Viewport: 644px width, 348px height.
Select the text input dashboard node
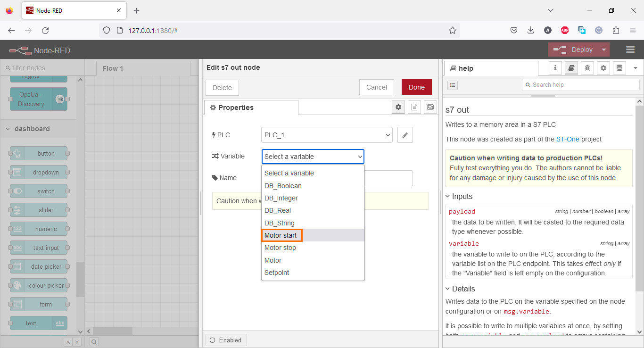click(x=39, y=248)
